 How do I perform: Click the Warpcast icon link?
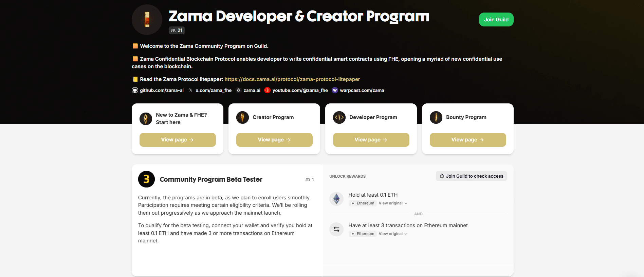click(335, 90)
